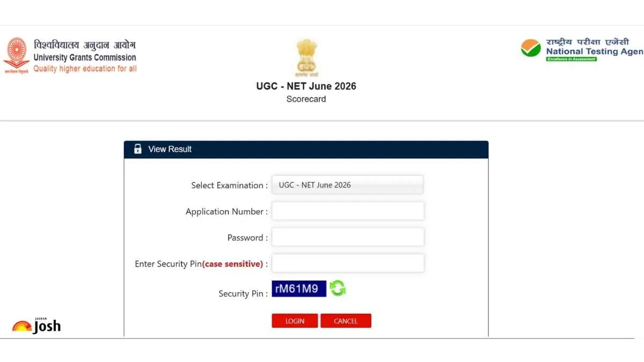Click the red LOGIN button
The height and width of the screenshot is (362, 644).
pos(295,321)
